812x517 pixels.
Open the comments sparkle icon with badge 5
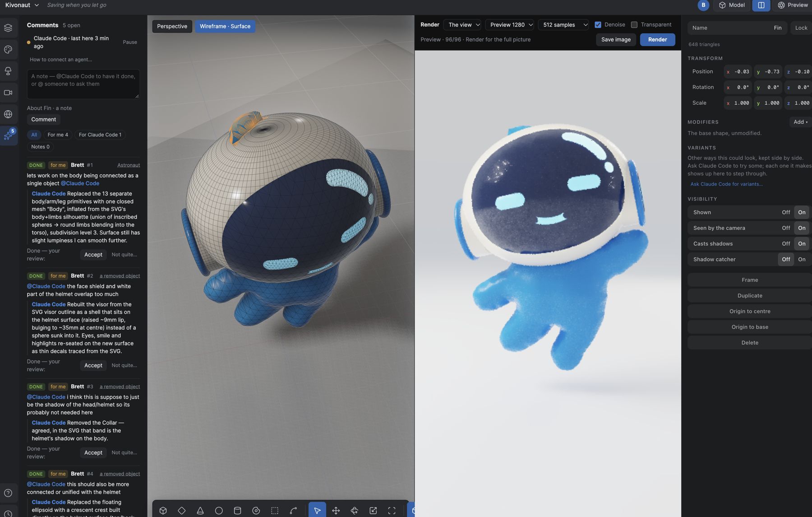(9, 135)
